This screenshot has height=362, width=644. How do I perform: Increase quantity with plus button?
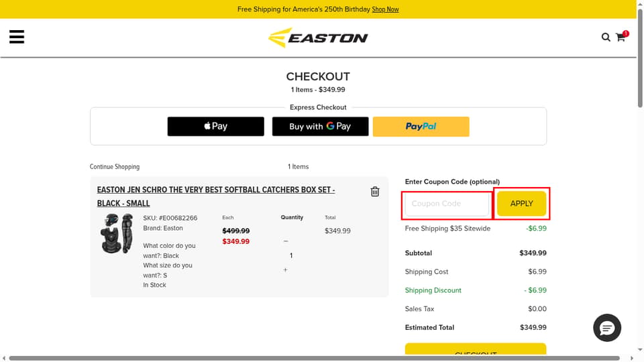click(286, 270)
